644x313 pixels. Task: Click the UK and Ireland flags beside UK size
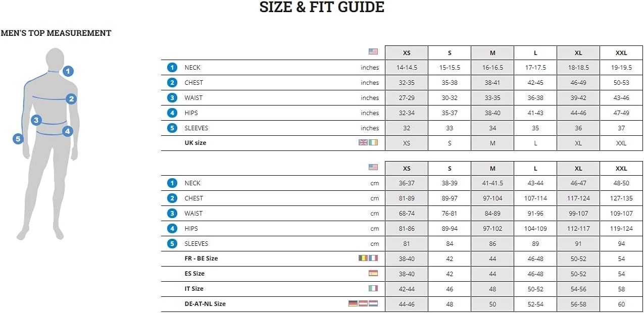click(368, 143)
